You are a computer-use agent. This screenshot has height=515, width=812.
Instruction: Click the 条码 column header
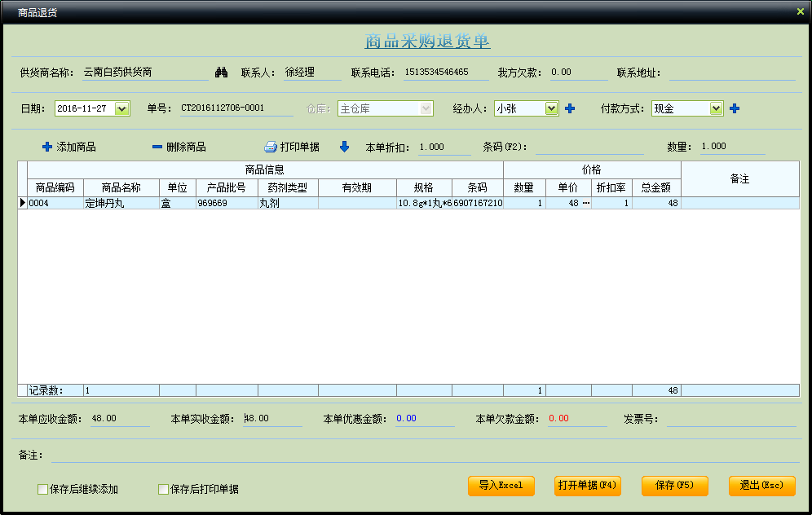478,188
